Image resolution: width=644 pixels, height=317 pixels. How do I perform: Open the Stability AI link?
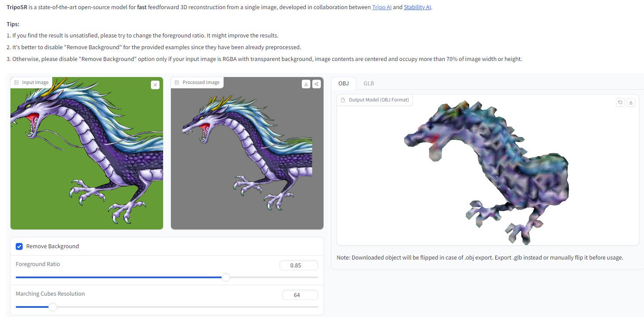point(417,8)
